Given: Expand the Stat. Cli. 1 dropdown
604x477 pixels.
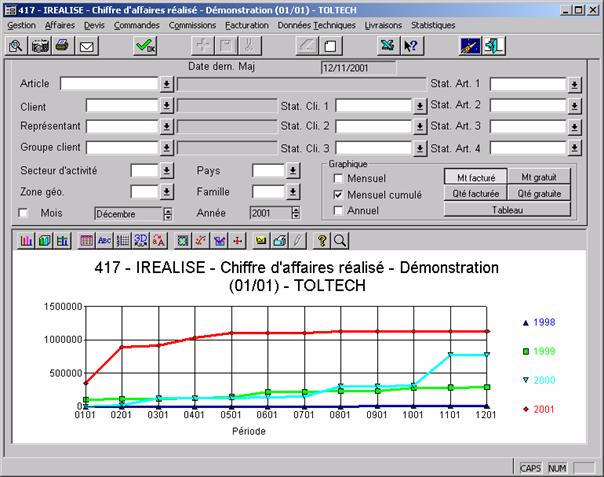Looking at the screenshot, I should [420, 105].
